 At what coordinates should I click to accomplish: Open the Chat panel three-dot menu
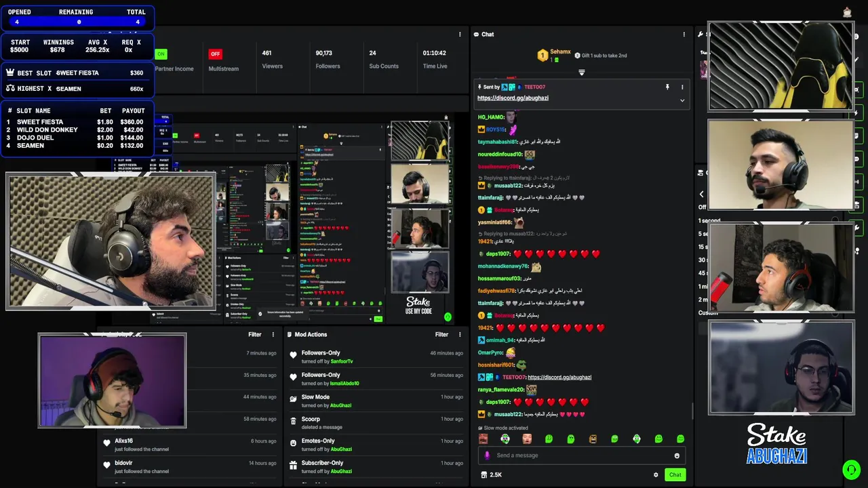[684, 35]
